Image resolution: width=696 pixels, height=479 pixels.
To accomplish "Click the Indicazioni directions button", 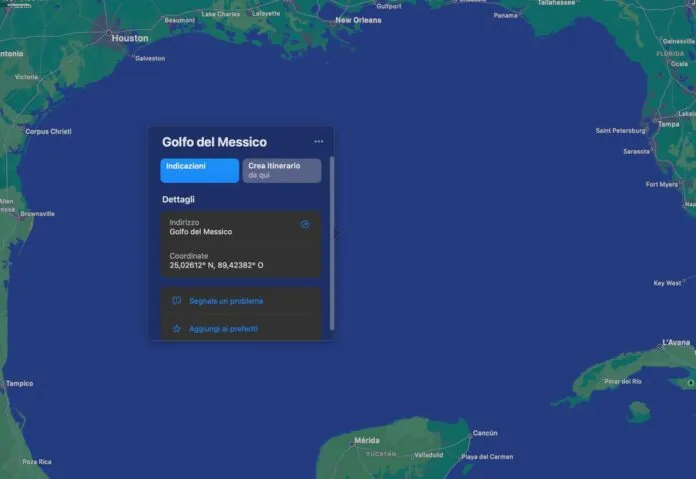I will [200, 170].
